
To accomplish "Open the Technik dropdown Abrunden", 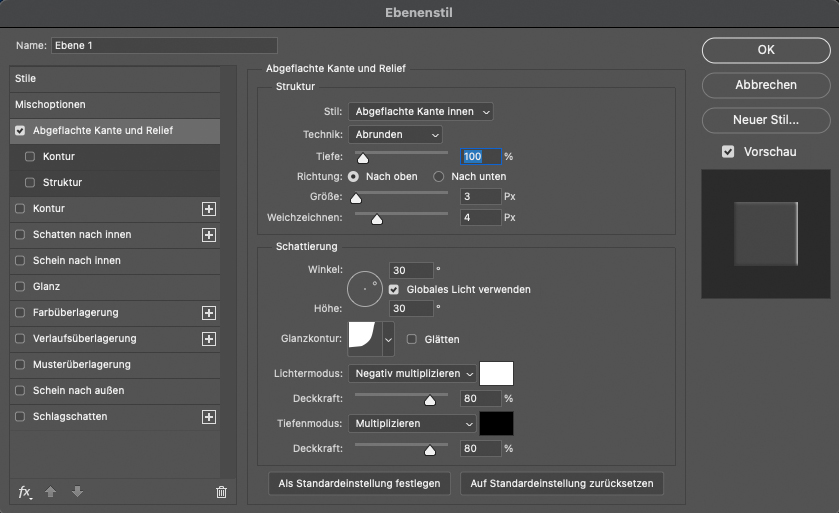I will [395, 135].
